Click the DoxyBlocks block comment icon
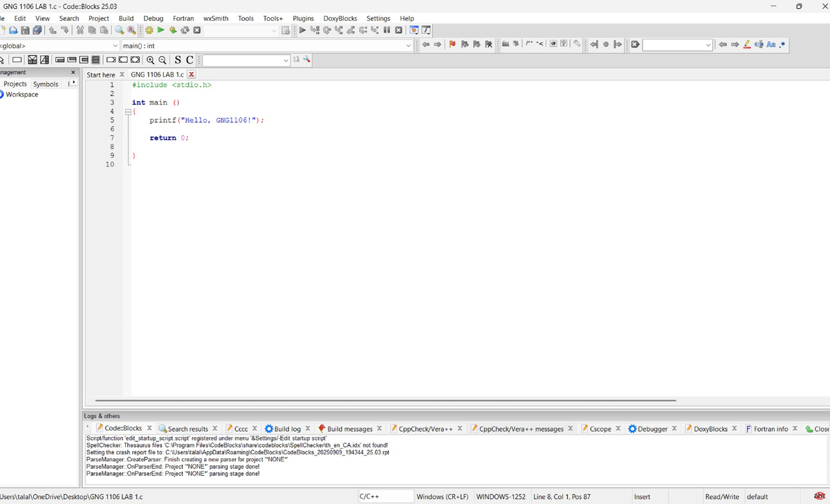This screenshot has width=830, height=504. [529, 44]
